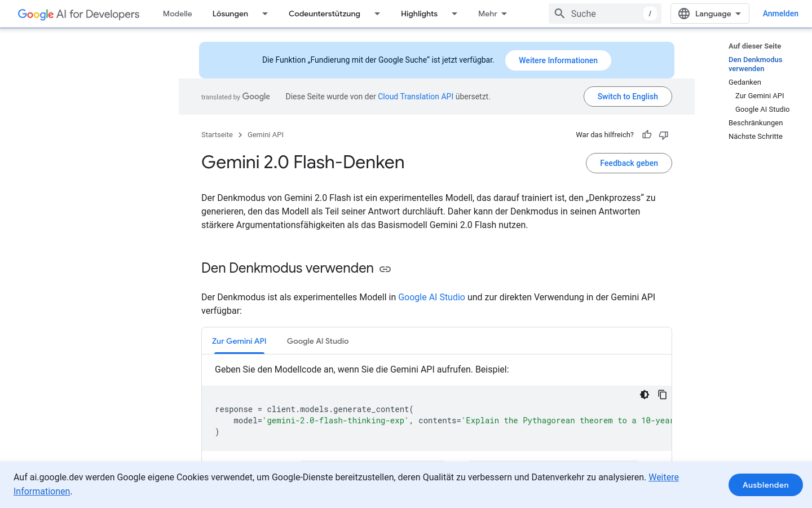Jump to Gedanken in page outline

745,82
